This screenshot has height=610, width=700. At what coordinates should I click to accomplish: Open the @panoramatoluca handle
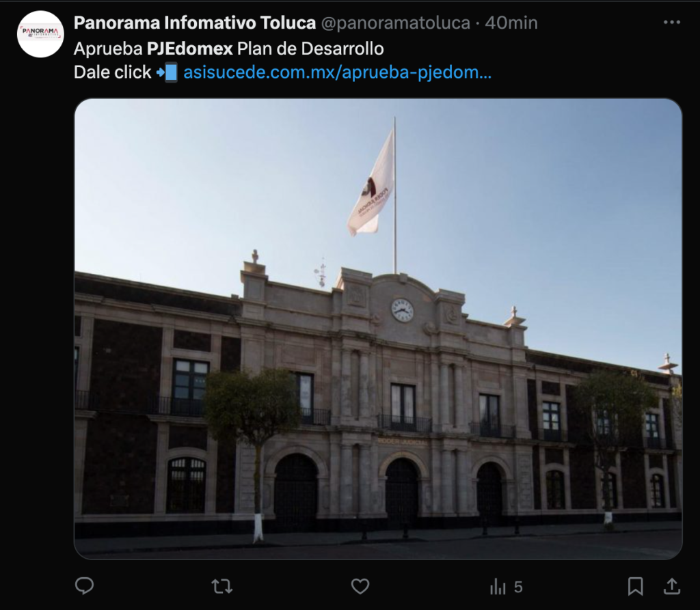point(396,23)
